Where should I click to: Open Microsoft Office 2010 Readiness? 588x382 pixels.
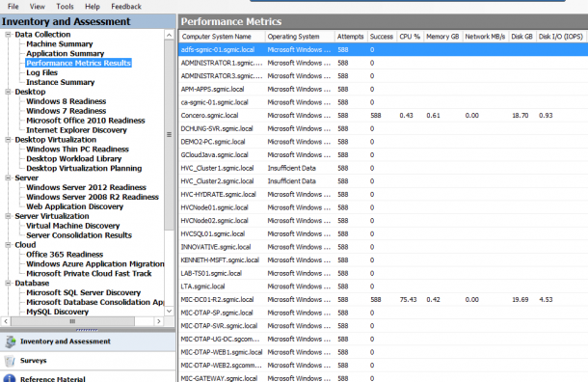[x=86, y=121]
